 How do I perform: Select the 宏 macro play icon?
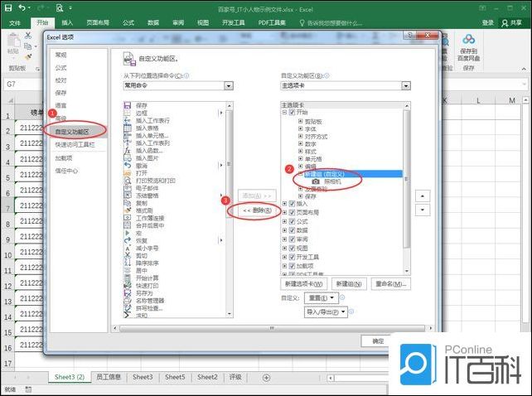[128, 233]
